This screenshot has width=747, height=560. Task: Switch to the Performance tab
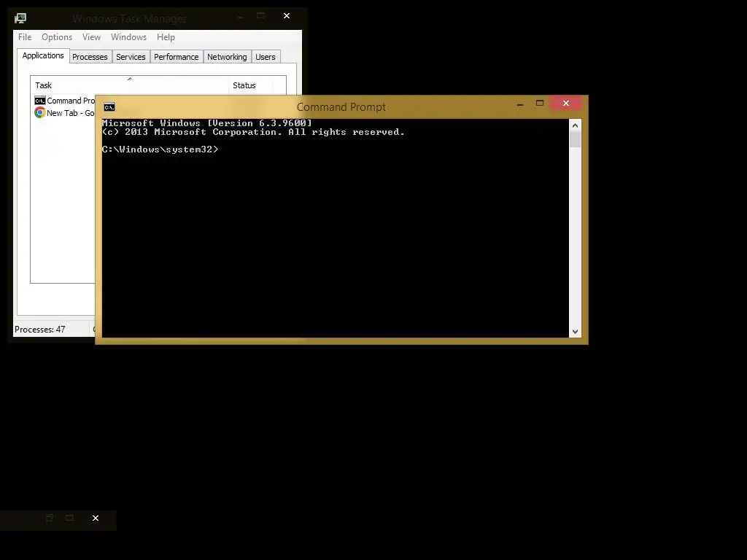click(x=177, y=57)
